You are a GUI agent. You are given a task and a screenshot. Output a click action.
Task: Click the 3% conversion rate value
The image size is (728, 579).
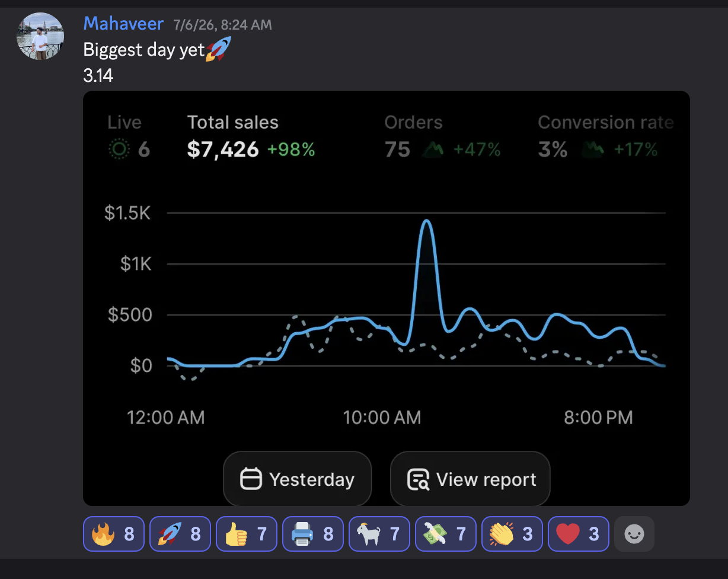(x=553, y=149)
